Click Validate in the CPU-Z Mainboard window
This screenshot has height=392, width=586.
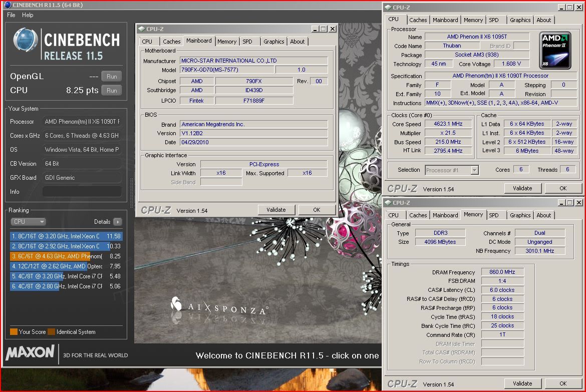point(276,210)
